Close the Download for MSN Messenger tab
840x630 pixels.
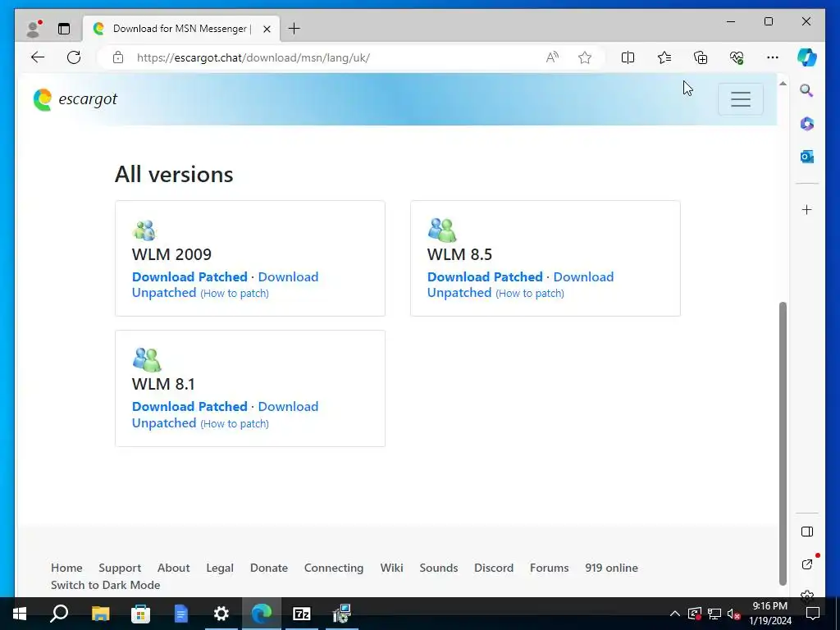point(267,29)
